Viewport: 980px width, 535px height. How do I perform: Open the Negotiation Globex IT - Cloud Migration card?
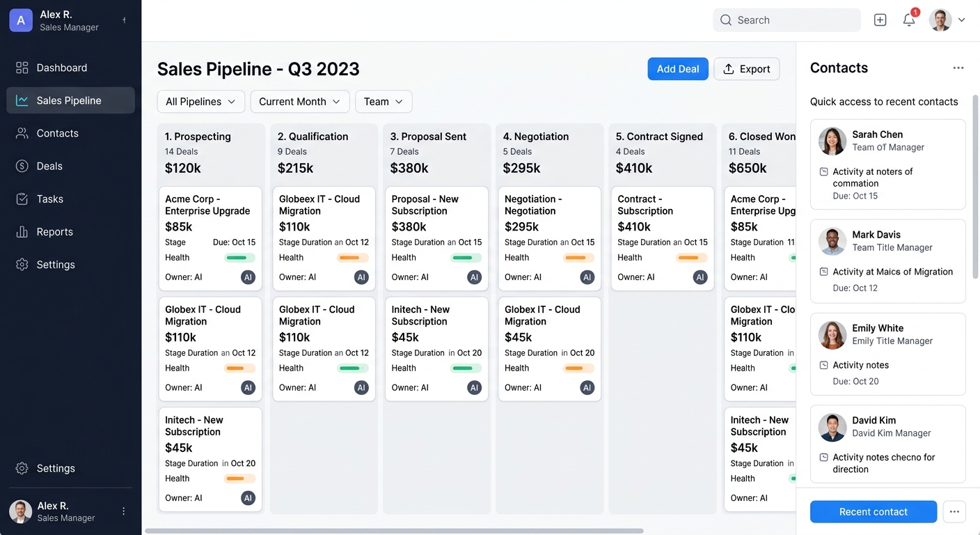[549, 349]
